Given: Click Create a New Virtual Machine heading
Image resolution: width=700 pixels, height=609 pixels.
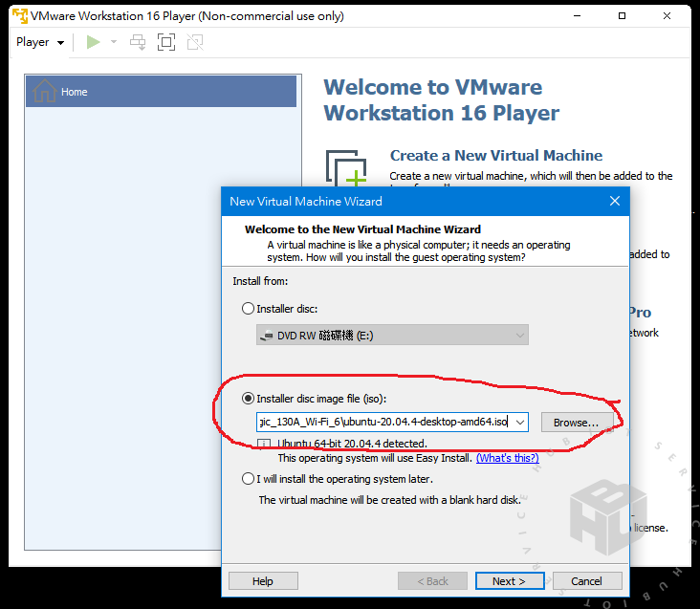Looking at the screenshot, I should click(496, 155).
